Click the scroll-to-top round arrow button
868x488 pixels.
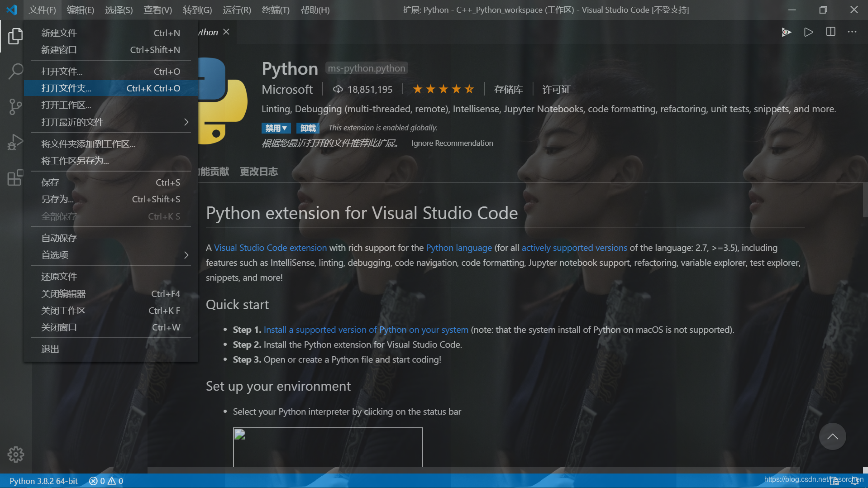pyautogui.click(x=832, y=436)
